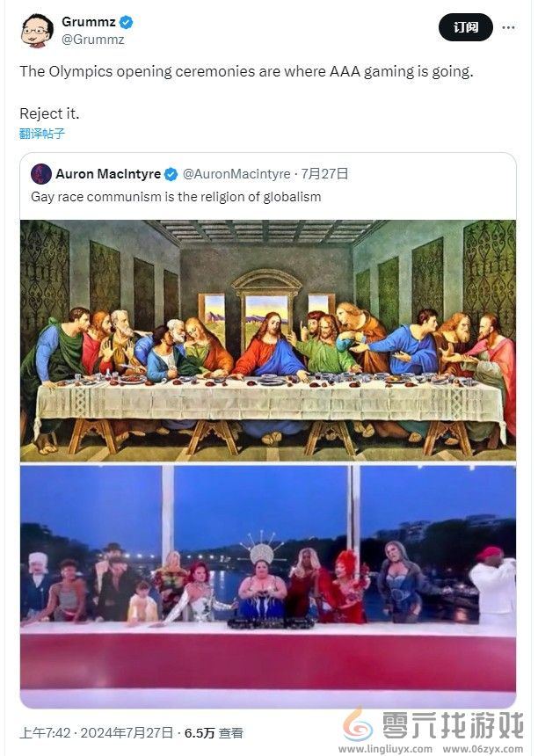Click the main post text about AAA gaming
538x756 pixels.
click(246, 72)
